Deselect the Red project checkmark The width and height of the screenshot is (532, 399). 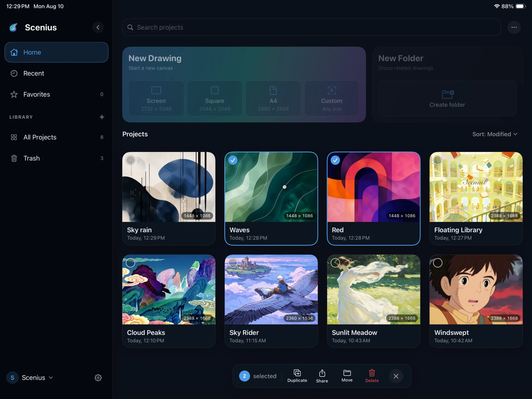[x=335, y=160]
